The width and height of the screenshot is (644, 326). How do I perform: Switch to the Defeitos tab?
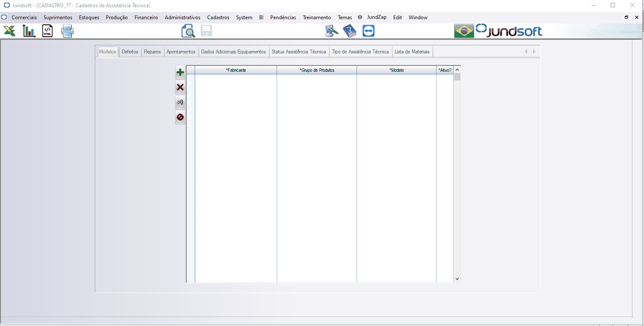(130, 52)
